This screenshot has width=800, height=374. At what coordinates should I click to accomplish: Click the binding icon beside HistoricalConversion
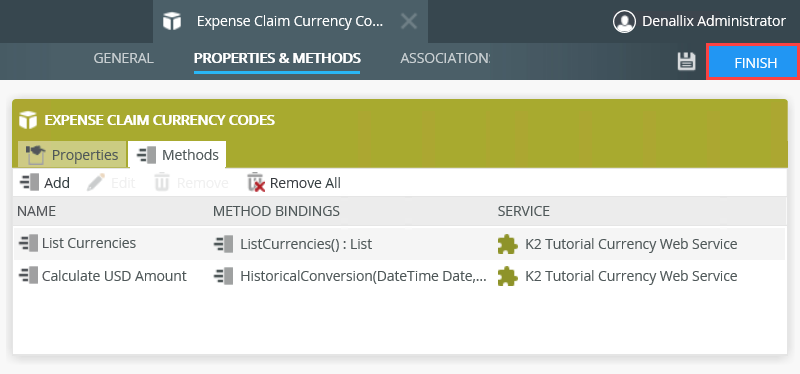(x=223, y=276)
